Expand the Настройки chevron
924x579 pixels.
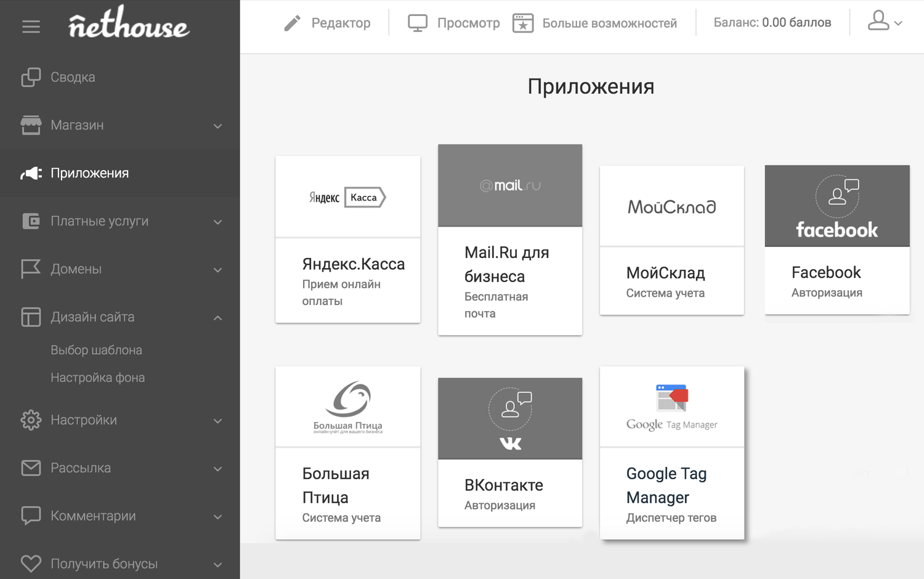217,421
